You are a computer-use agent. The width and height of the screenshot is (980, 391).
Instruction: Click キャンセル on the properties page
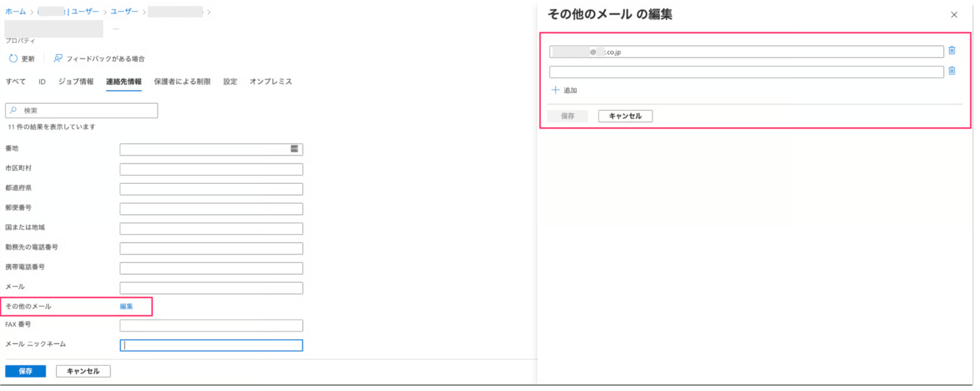[83, 372]
